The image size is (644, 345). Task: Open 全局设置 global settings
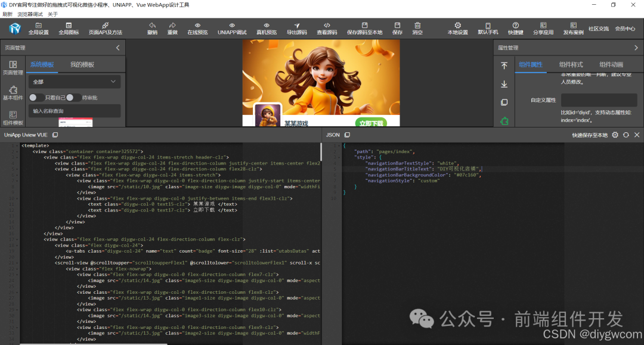tap(39, 29)
